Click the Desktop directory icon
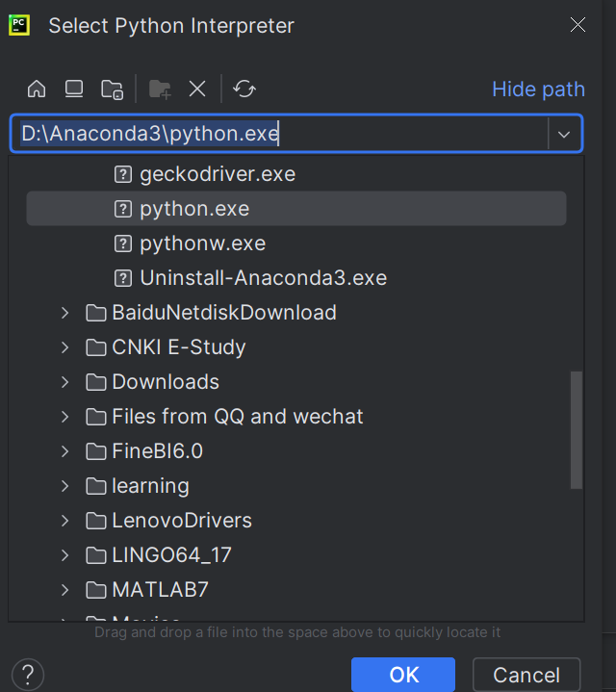This screenshot has height=692, width=616. click(74, 90)
